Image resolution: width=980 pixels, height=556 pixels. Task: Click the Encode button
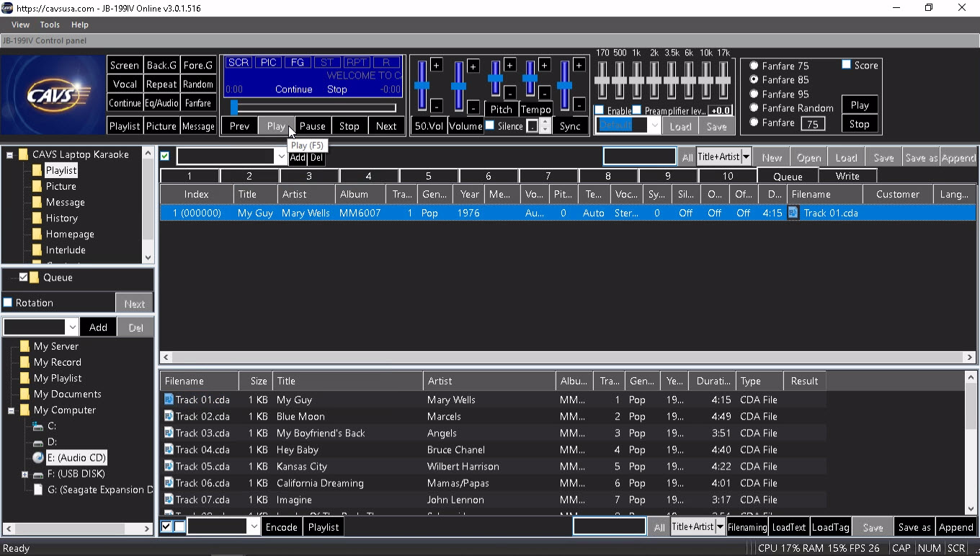click(x=282, y=527)
